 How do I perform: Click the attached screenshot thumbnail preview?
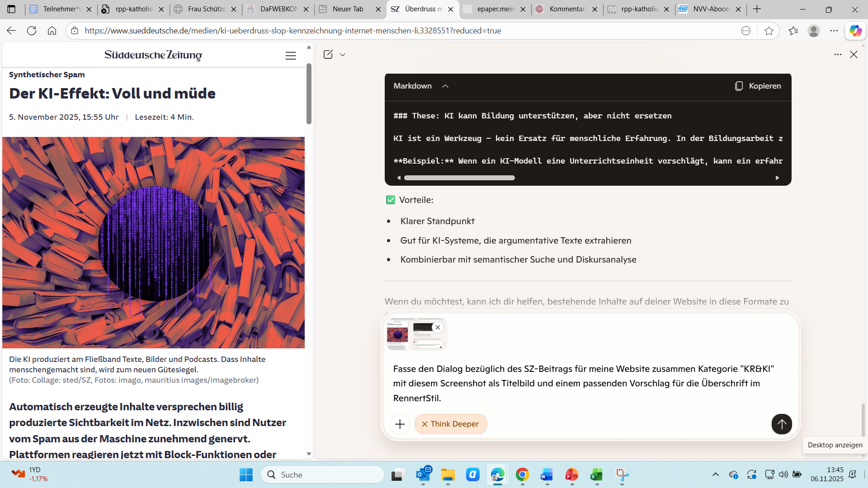tap(411, 335)
